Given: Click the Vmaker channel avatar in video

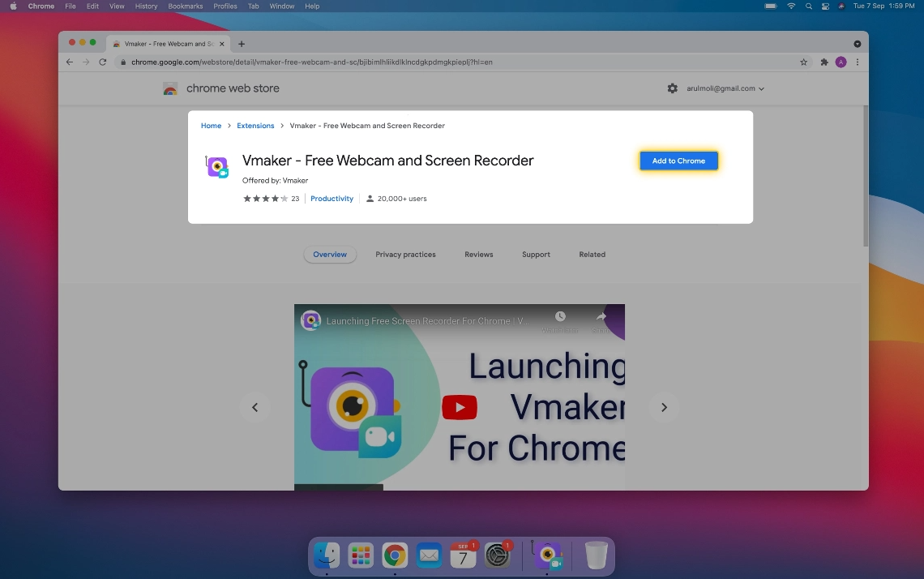Looking at the screenshot, I should [310, 321].
